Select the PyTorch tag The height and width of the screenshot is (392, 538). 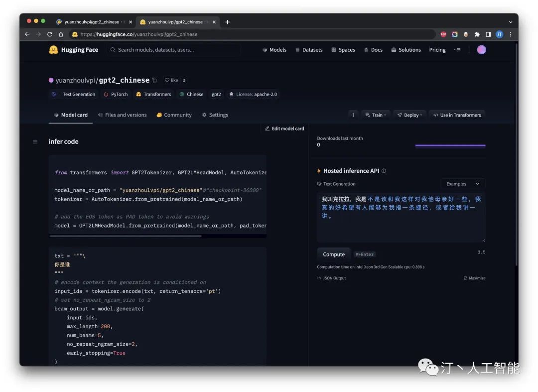click(116, 94)
